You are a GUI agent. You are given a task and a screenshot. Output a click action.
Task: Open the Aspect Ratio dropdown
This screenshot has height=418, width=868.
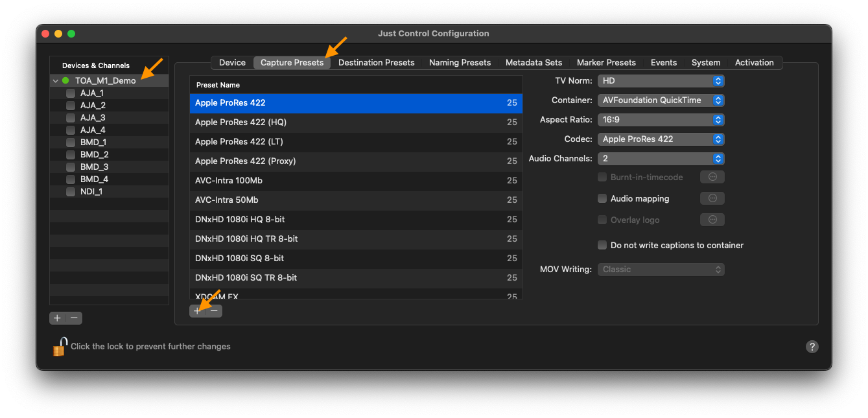pos(661,120)
